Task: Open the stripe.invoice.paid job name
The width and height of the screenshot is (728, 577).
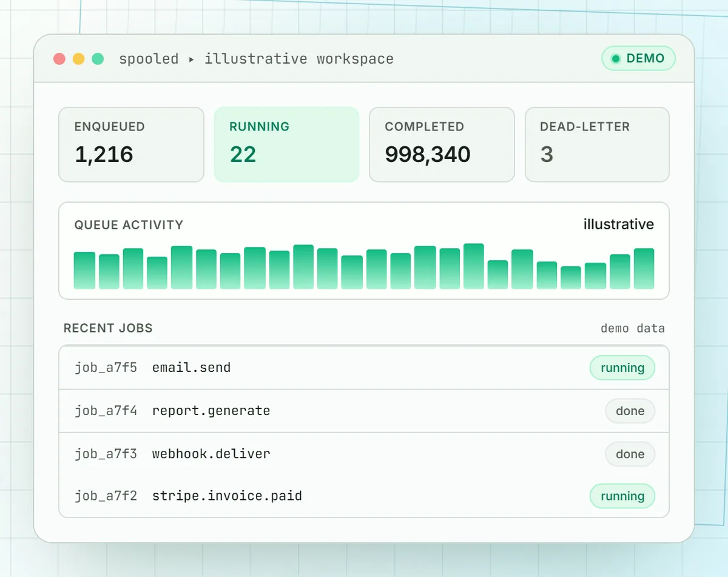Action: click(227, 496)
